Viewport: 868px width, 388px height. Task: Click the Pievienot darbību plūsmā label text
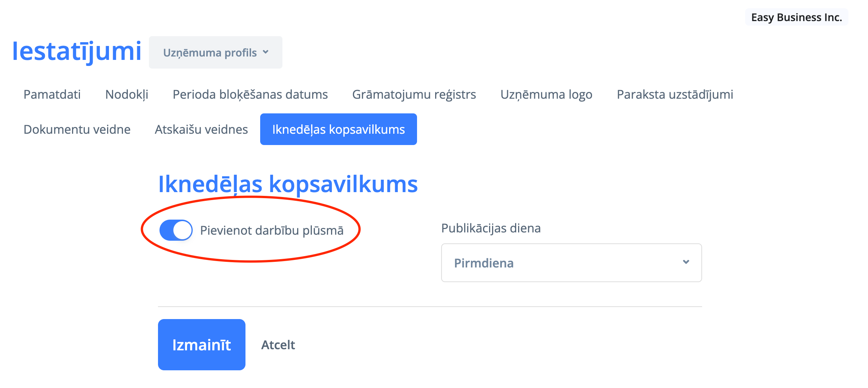click(x=271, y=230)
